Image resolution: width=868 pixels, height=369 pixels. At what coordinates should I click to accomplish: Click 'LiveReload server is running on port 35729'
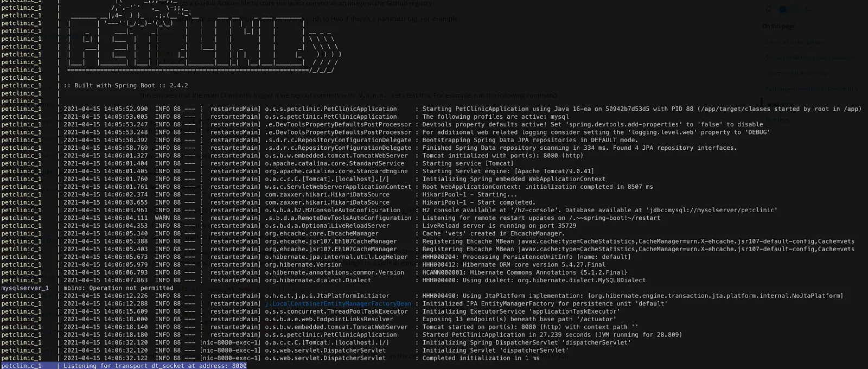(x=499, y=226)
